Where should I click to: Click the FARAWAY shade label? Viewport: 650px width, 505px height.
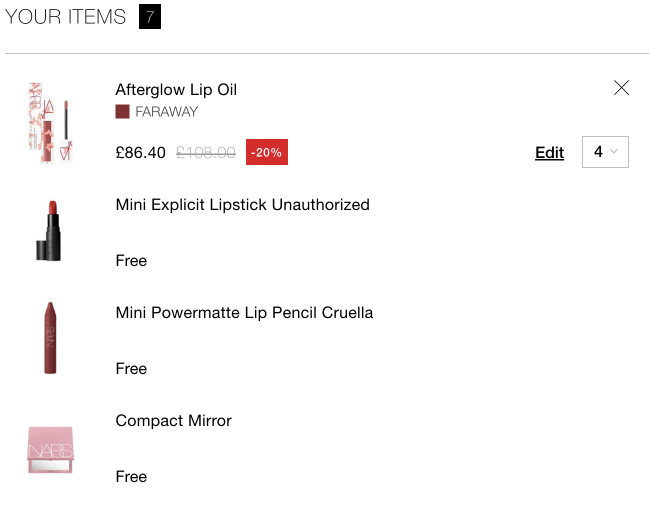167,112
